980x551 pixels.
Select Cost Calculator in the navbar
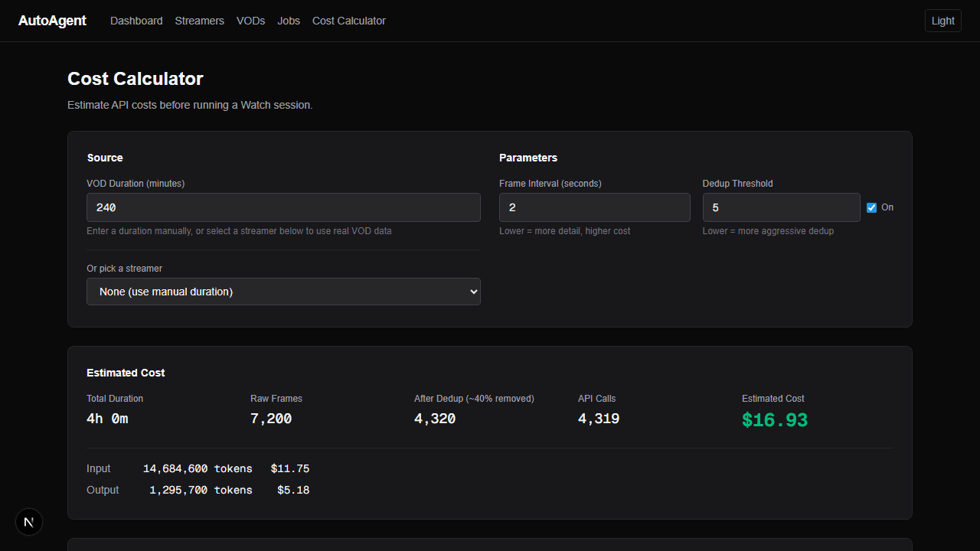[x=349, y=21]
